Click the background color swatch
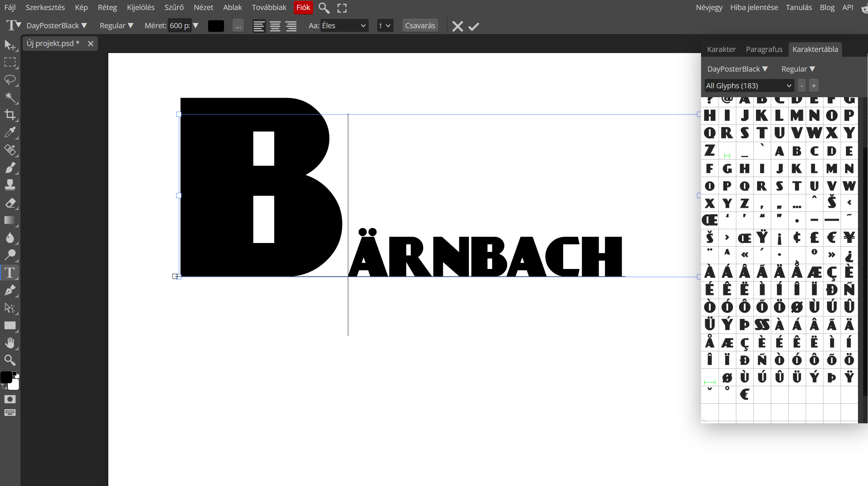Viewport: 868px width, 486px height. [14, 385]
